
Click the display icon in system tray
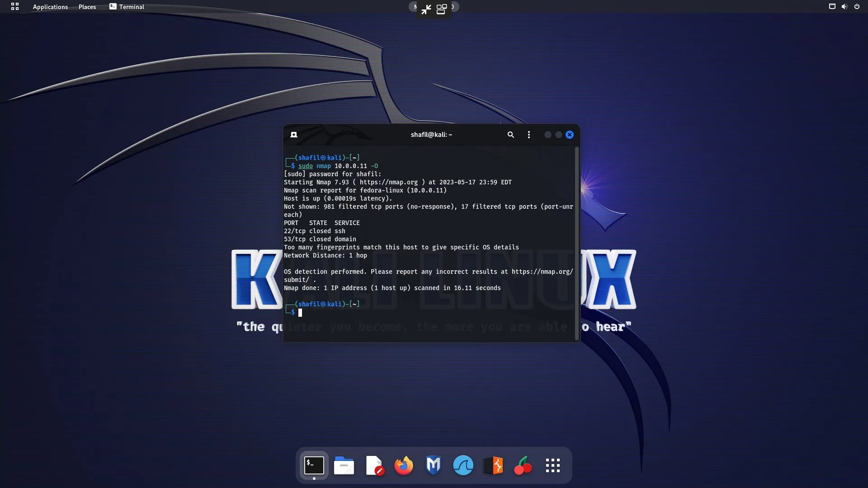pos(832,7)
